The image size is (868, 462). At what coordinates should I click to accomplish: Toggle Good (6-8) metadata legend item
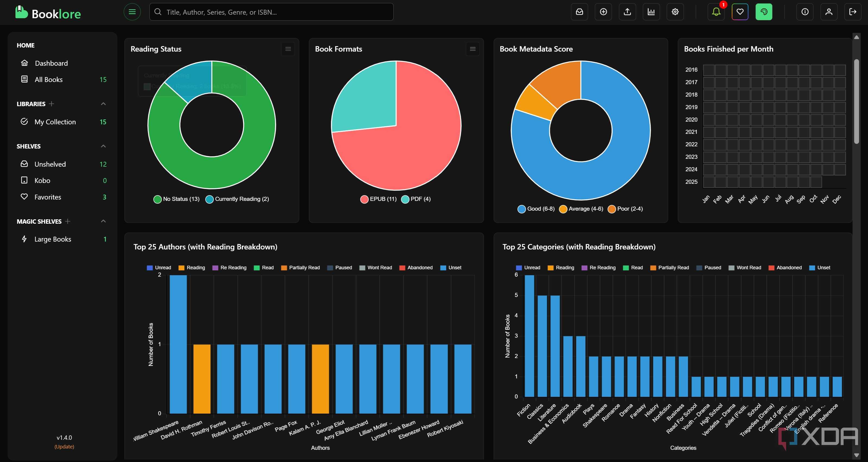click(x=536, y=209)
